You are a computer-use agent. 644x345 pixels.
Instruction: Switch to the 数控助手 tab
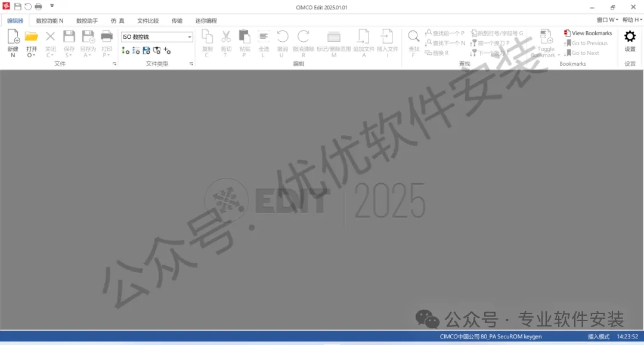coord(87,20)
